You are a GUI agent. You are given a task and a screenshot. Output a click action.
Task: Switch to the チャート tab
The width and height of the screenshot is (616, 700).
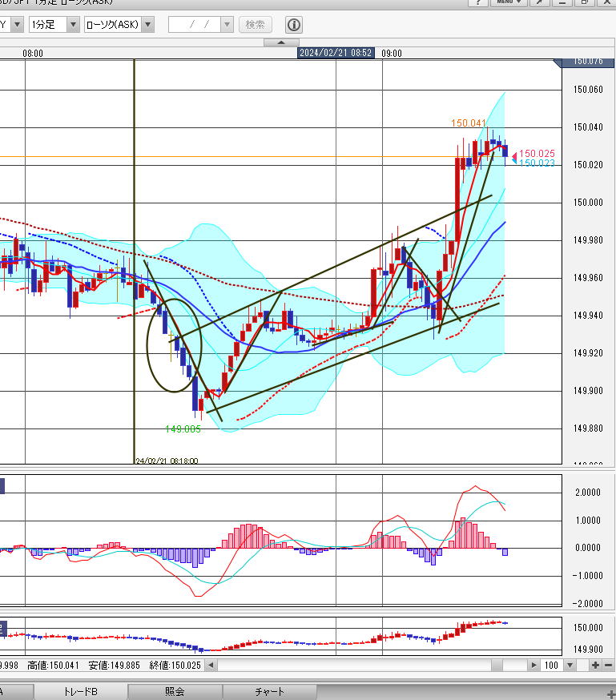[x=269, y=692]
